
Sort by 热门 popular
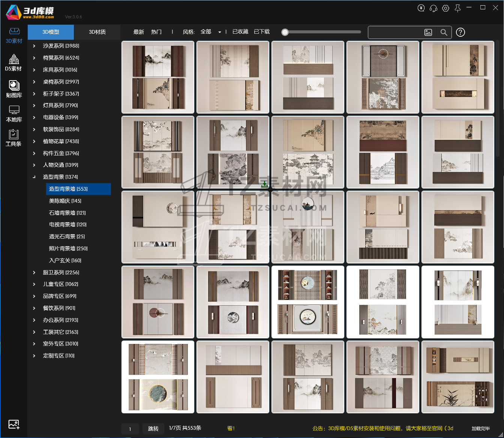(156, 32)
